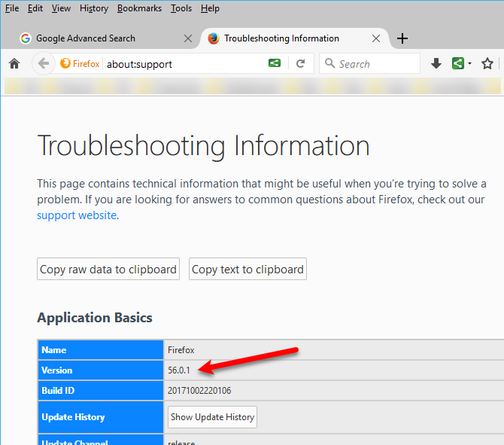Image resolution: width=504 pixels, height=445 pixels.
Task: Click the bookmark star icon
Action: (x=487, y=64)
